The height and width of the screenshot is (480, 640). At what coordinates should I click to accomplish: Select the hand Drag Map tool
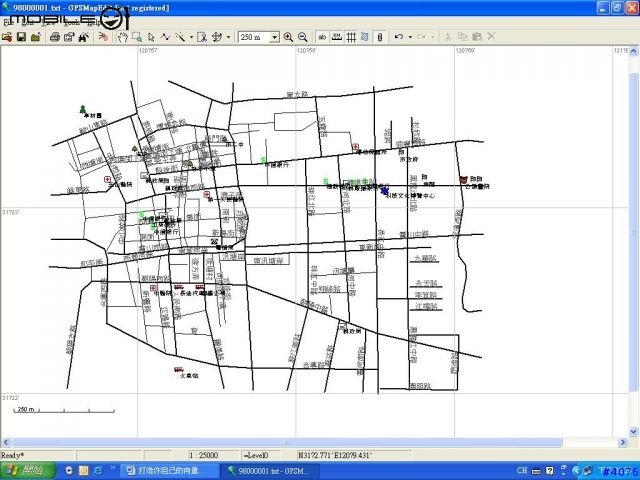[x=122, y=37]
